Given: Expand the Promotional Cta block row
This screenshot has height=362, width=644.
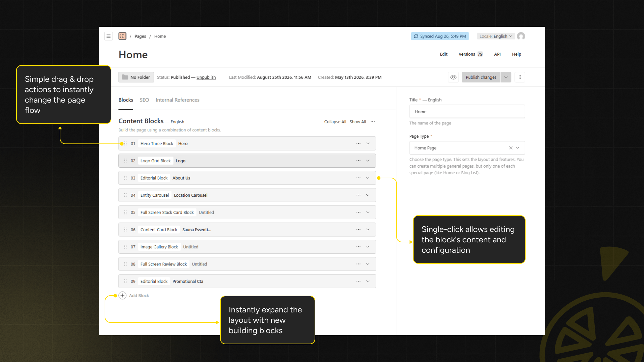Looking at the screenshot, I should coord(368,281).
